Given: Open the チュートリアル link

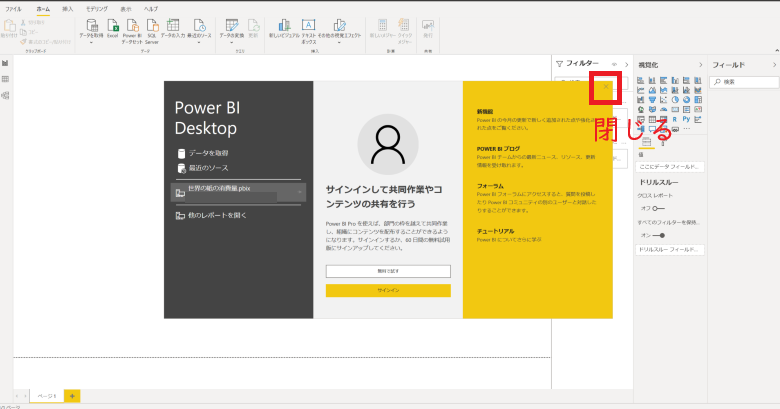Looking at the screenshot, I should click(495, 231).
